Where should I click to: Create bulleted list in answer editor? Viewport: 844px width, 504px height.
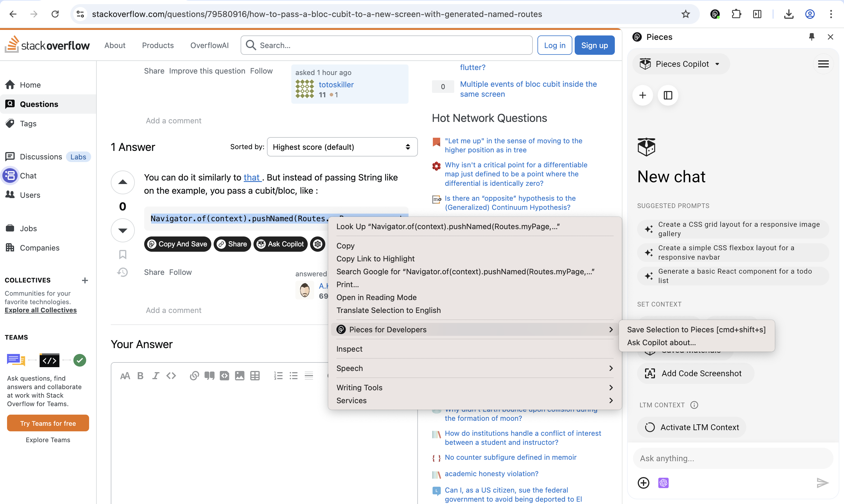[x=293, y=376]
